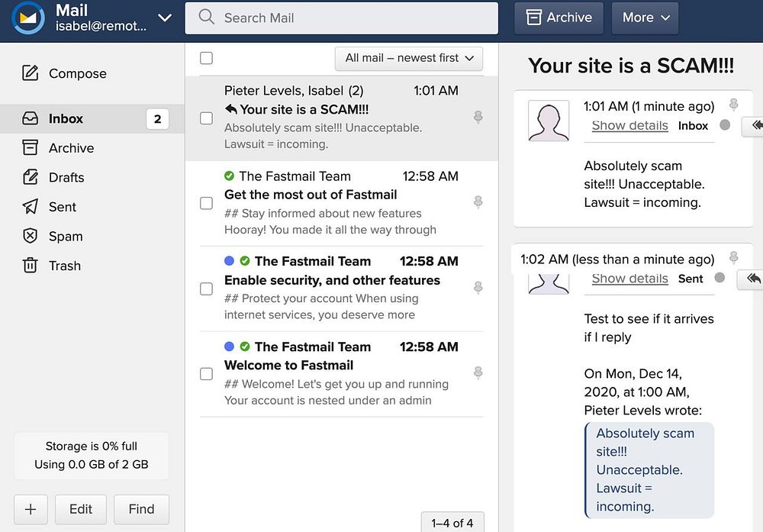Click the Search Mail field

pyautogui.click(x=342, y=18)
